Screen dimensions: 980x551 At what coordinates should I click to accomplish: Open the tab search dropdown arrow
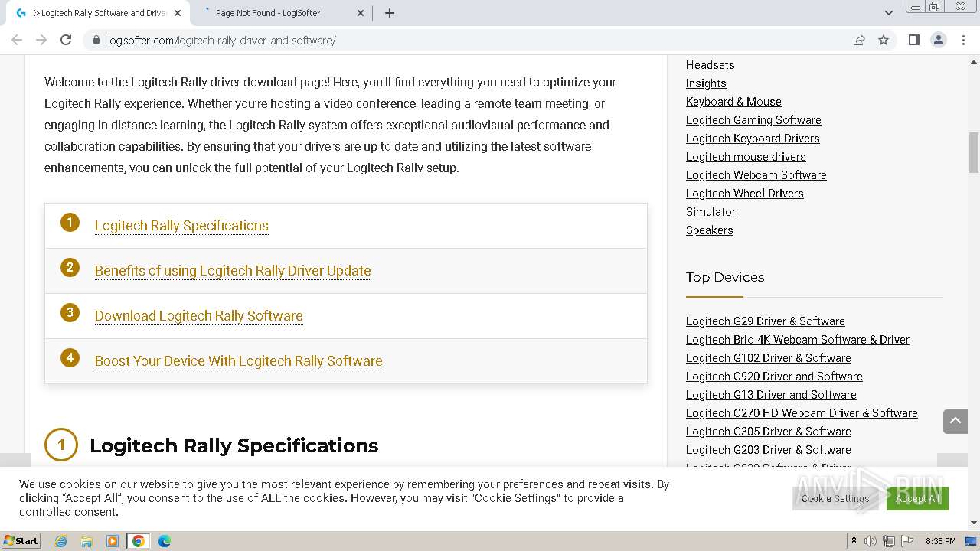coord(888,13)
